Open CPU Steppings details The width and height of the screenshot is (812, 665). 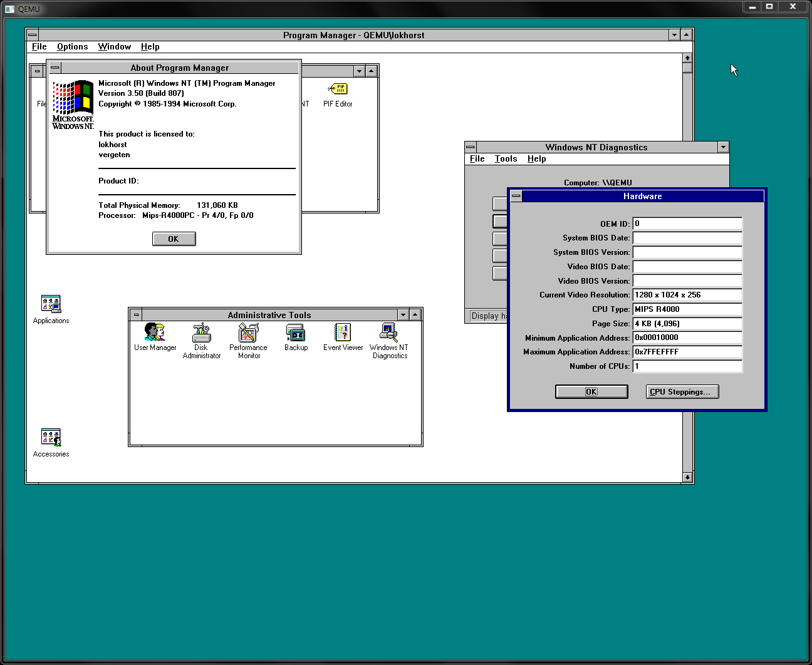coord(682,392)
